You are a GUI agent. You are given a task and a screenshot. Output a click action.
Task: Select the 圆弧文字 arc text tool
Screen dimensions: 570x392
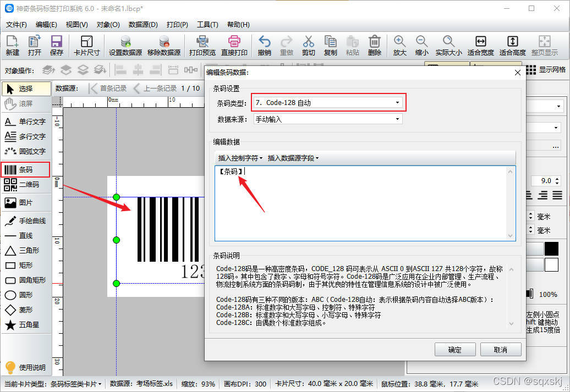coord(26,151)
